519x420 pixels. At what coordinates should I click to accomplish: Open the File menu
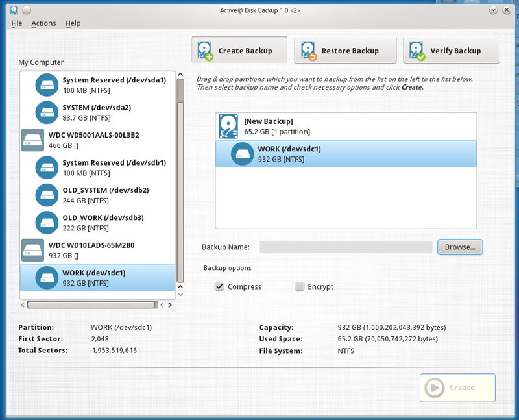(x=17, y=23)
